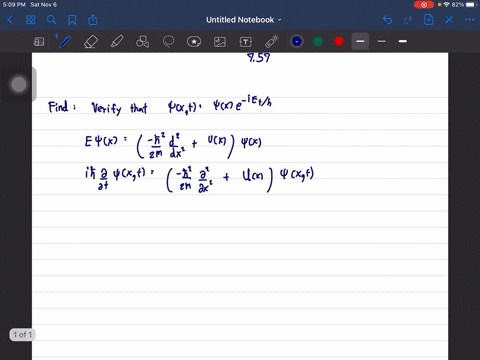This screenshot has height=360, width=480.
Task: Select the Laser pointer tool
Action: (272, 42)
